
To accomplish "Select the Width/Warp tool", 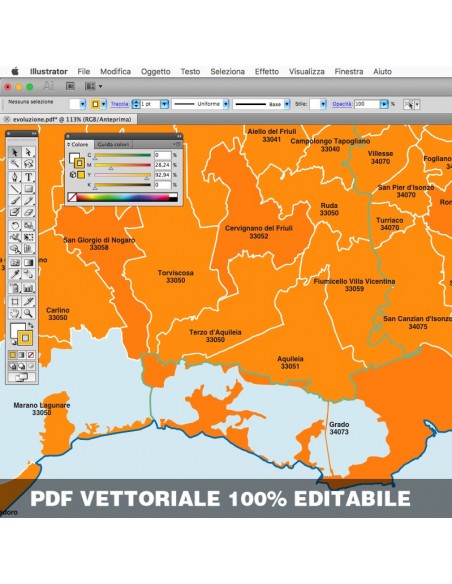I will pos(15,237).
